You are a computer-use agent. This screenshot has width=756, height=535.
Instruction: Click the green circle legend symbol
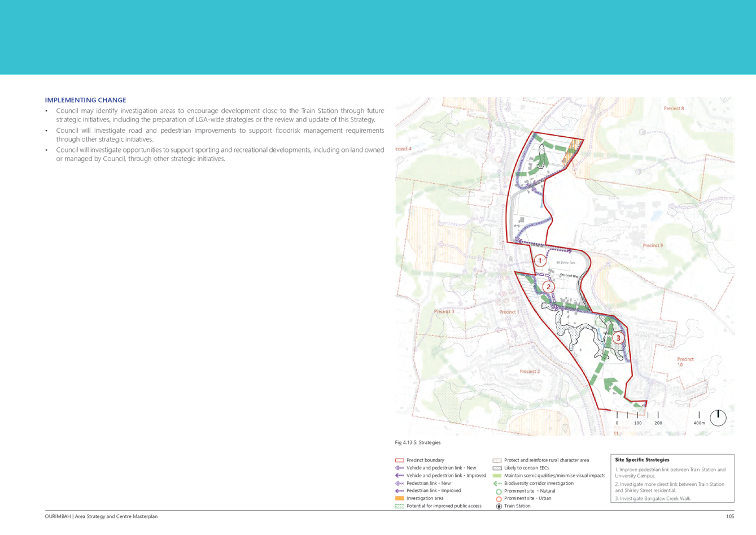point(497,491)
